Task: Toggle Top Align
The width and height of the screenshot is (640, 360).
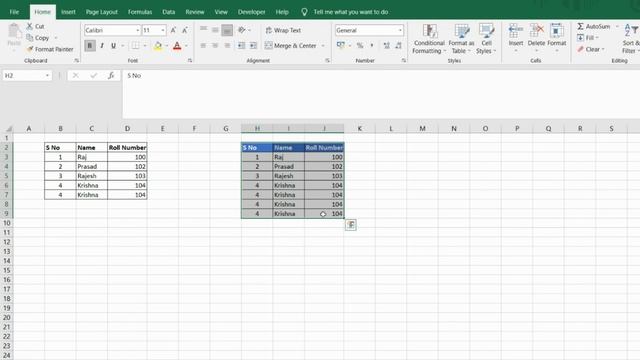Action: [203, 30]
